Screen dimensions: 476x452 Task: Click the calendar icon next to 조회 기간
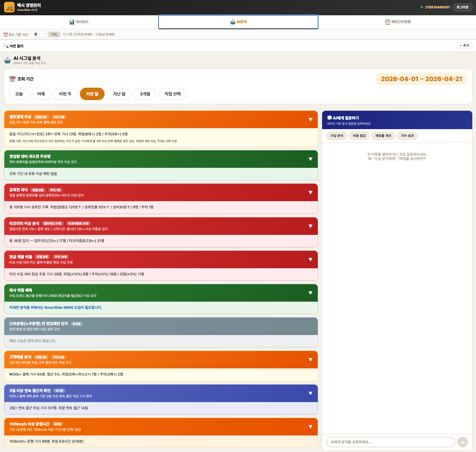12,79
